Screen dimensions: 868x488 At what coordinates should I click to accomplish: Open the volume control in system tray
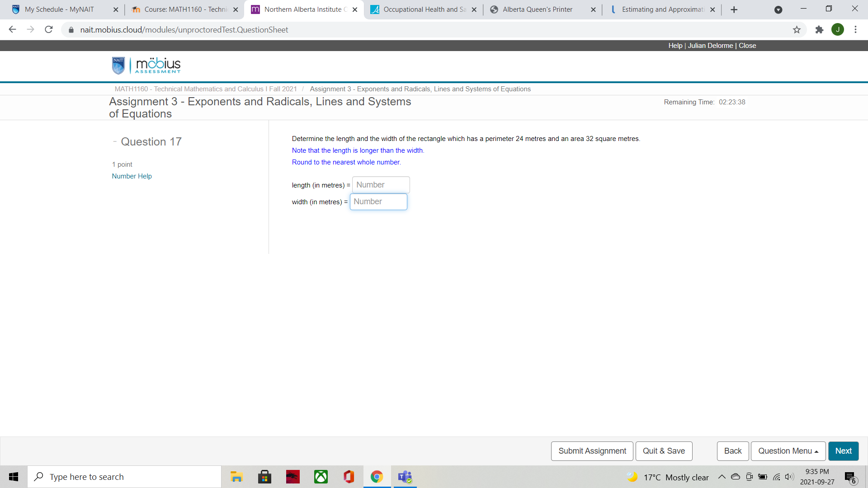click(789, 477)
